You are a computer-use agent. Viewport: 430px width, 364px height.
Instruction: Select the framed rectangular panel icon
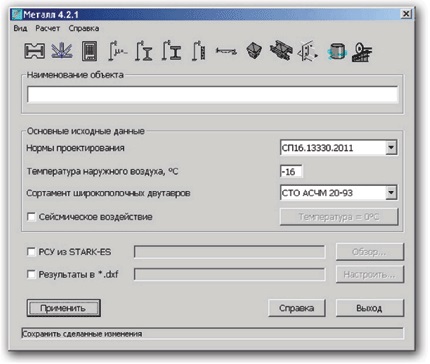pos(89,51)
